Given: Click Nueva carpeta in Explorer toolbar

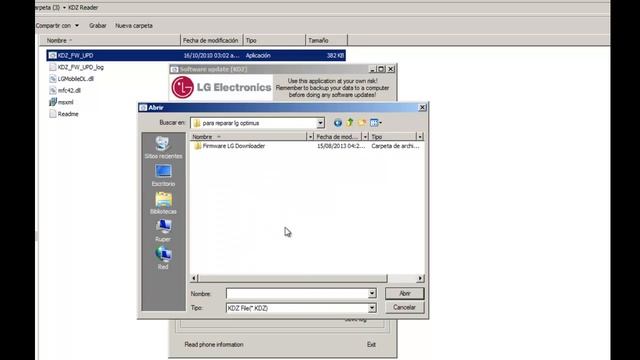Looking at the screenshot, I should [x=134, y=26].
